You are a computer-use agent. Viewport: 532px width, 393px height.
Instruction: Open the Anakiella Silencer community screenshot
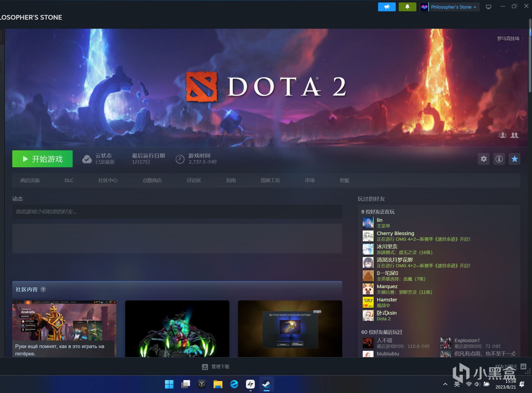pos(64,329)
